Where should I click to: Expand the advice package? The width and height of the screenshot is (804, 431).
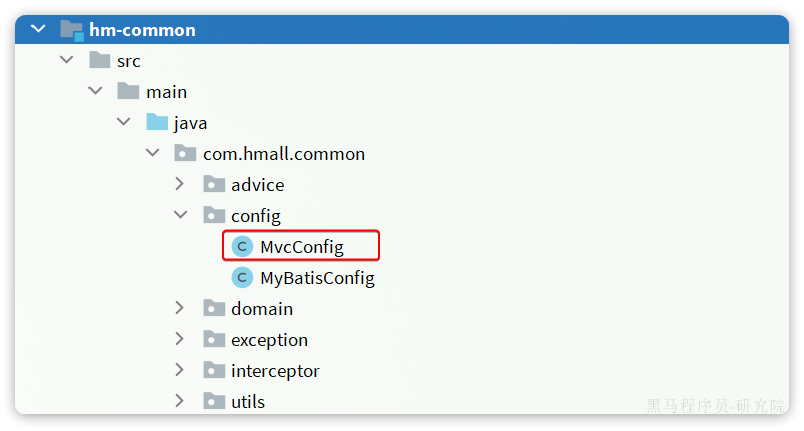[x=180, y=185]
